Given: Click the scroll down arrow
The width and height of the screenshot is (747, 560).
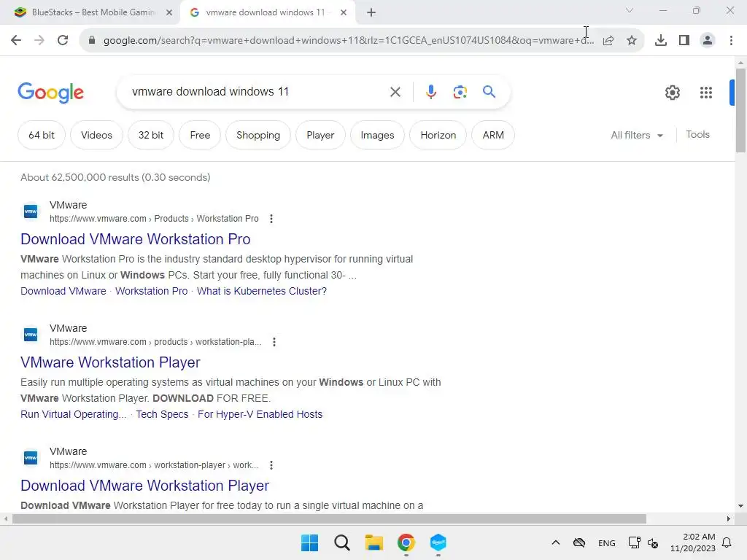Looking at the screenshot, I should point(740,506).
